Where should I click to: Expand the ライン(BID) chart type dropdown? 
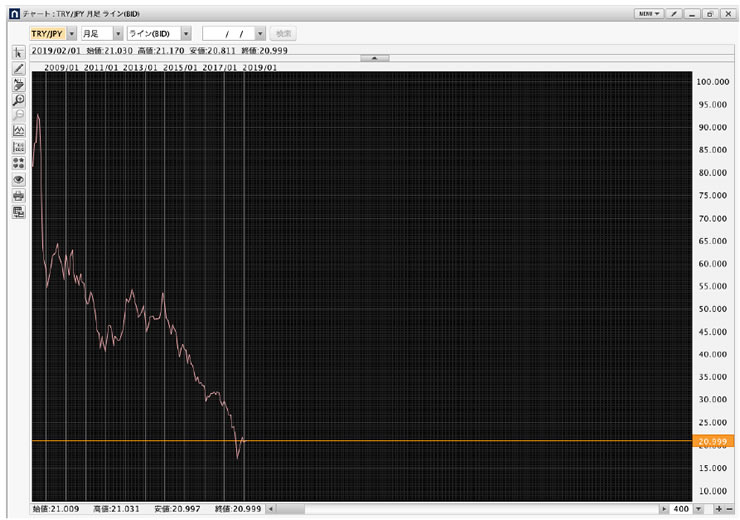coord(186,34)
